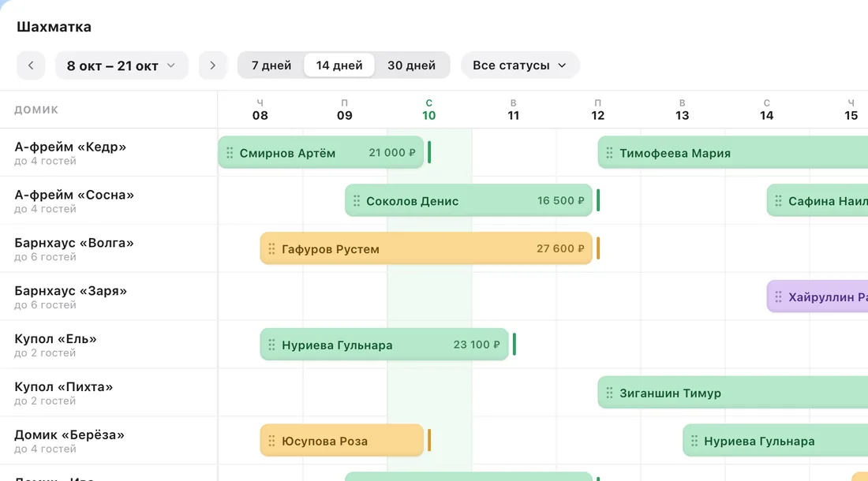Select the А-фрейм «Кедр» house row
868x481 pixels.
tap(109, 153)
